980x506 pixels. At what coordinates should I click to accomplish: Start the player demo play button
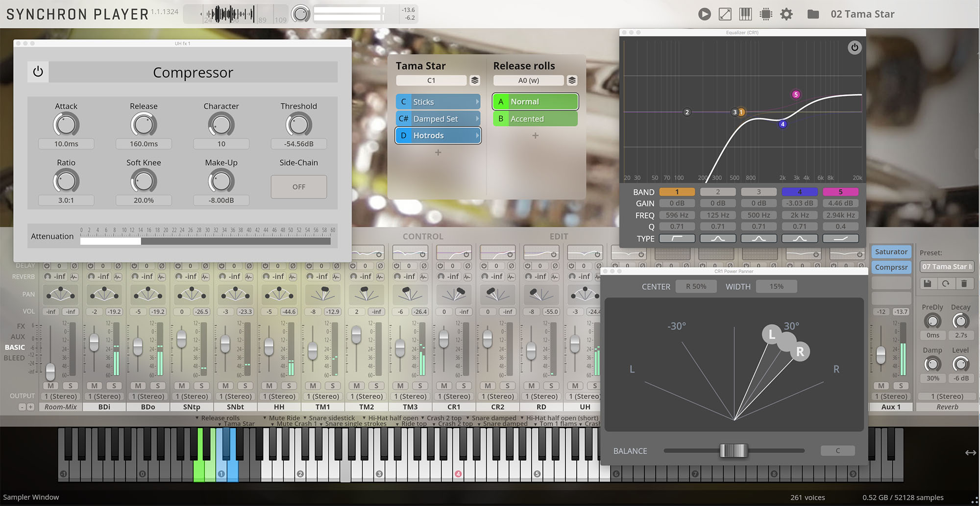pos(705,14)
